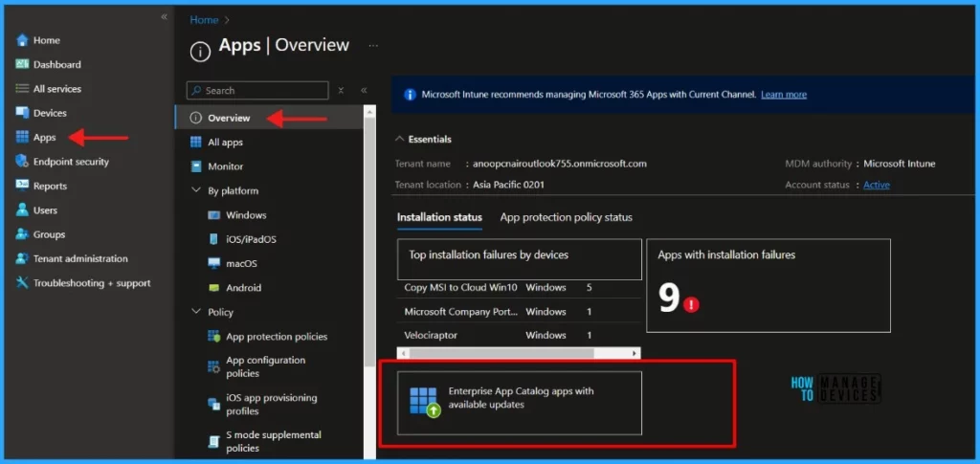Click the Active account status link
Image resolution: width=980 pixels, height=464 pixels.
[x=877, y=185]
